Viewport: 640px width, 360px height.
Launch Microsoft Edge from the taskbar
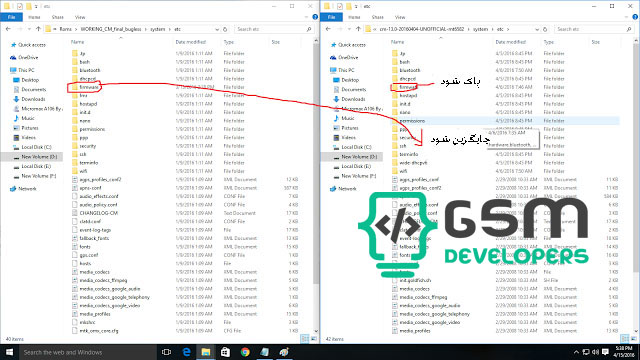click(186, 352)
